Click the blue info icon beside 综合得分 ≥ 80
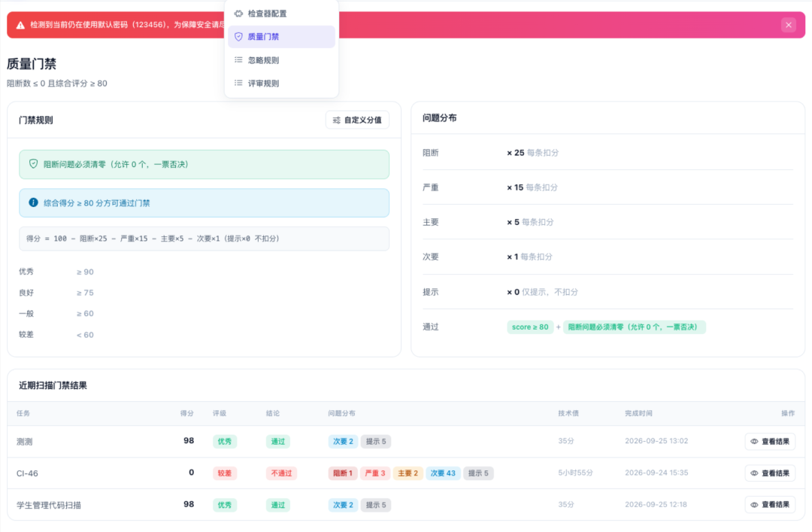Viewport: 812px width, 532px height. pos(33,202)
